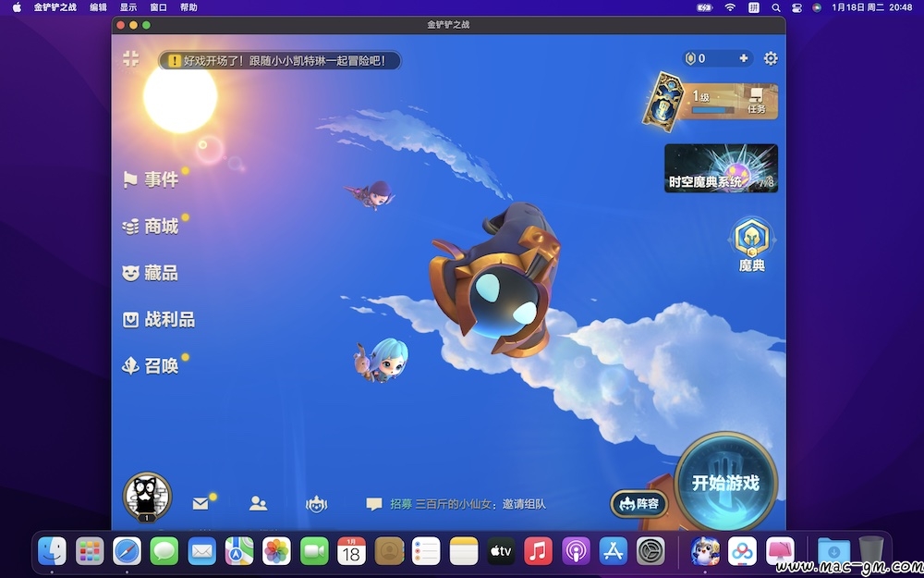Screen dimensions: 924x578
Task: Click the date and time 1月18日 周二 20:48
Action: pos(872,7)
